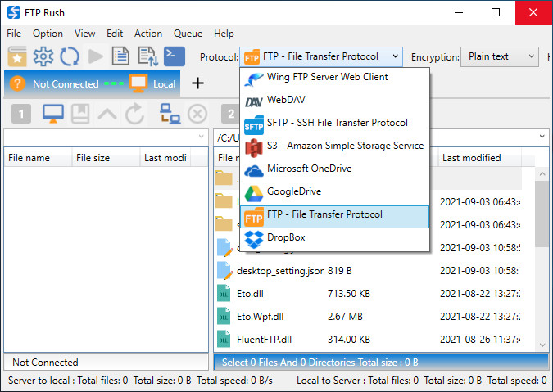Screen dimensions: 553x392
Task: Open the Option menu
Action: point(48,34)
